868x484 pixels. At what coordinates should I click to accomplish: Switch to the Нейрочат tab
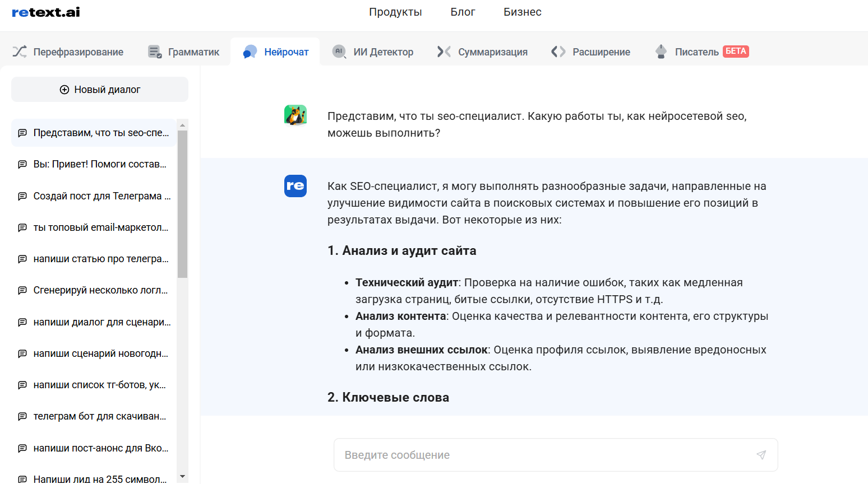275,52
